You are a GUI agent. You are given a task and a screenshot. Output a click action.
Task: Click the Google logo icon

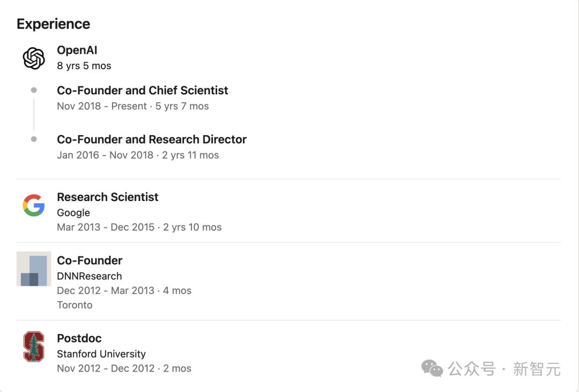(x=34, y=205)
